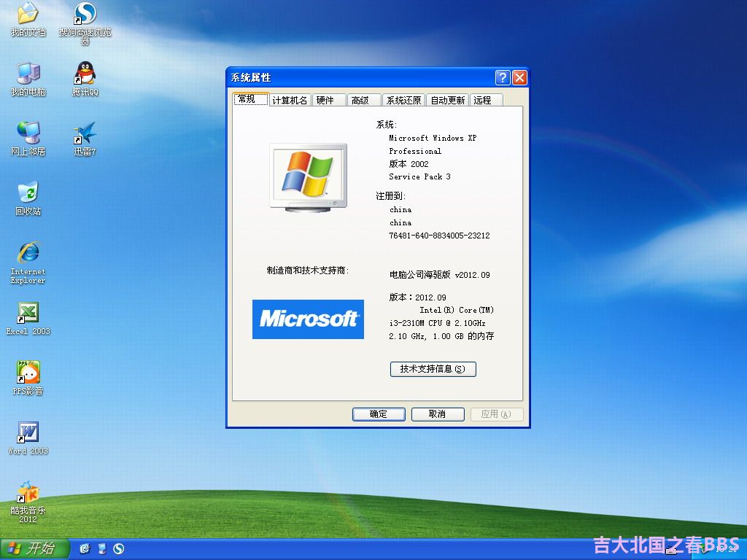Click the blue Microsoft logo image
Viewport: 747px width, 560px height.
pos(309,319)
